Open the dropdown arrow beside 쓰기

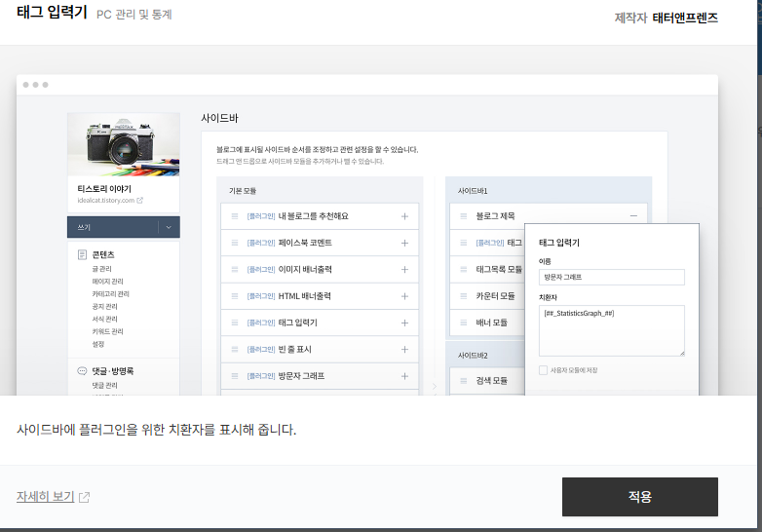click(169, 227)
